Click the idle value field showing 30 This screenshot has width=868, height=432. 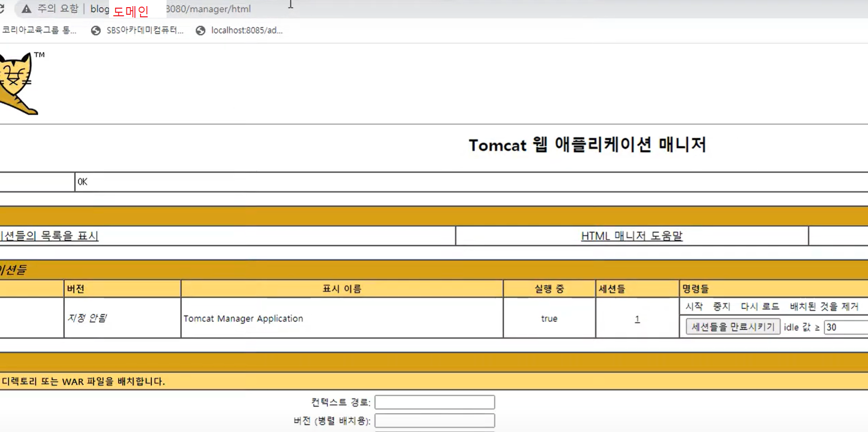point(846,327)
